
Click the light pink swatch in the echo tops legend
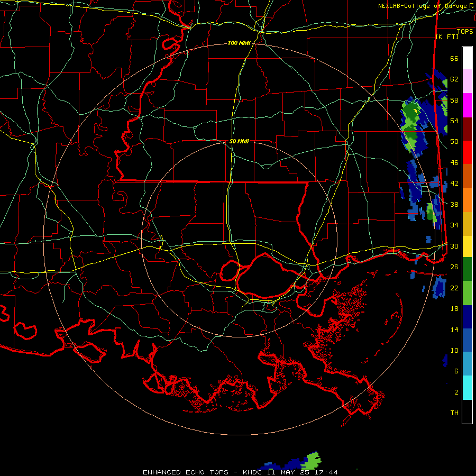[467, 81]
